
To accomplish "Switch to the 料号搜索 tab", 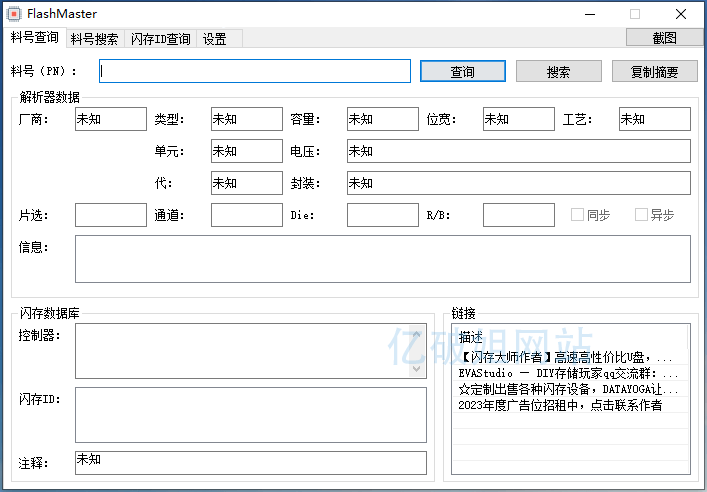I will coord(94,39).
